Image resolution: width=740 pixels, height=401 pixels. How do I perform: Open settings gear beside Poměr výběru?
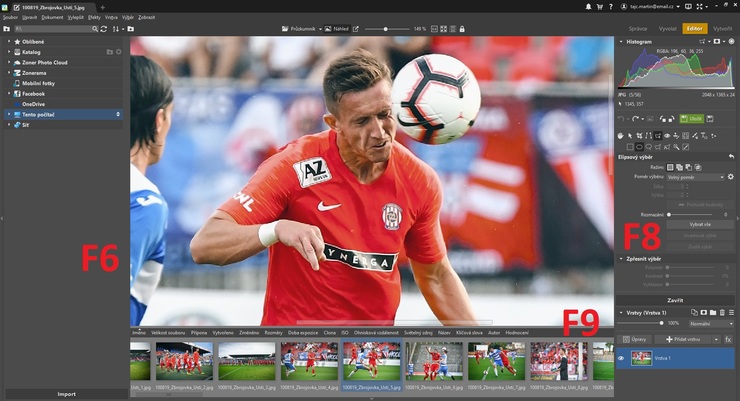[x=730, y=176]
